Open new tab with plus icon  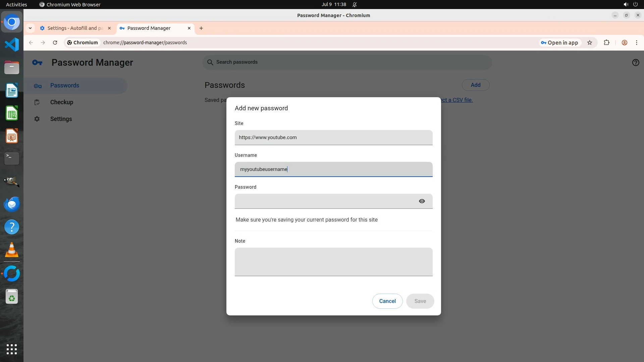[x=201, y=28]
